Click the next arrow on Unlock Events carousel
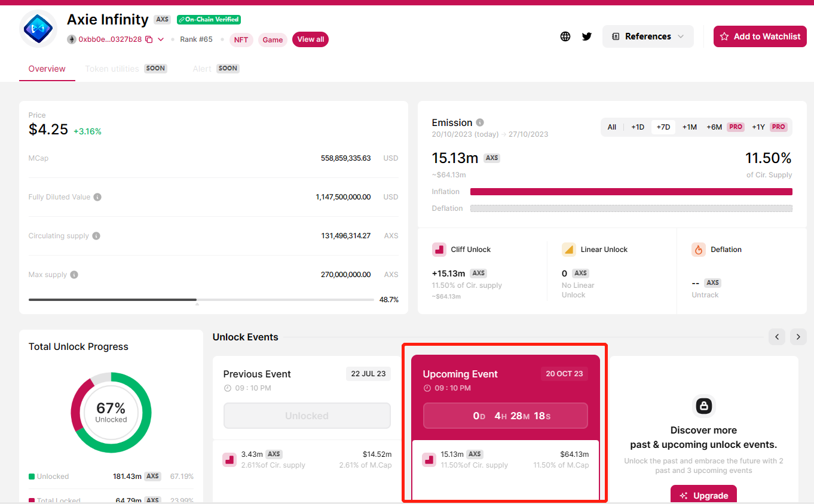 (798, 337)
